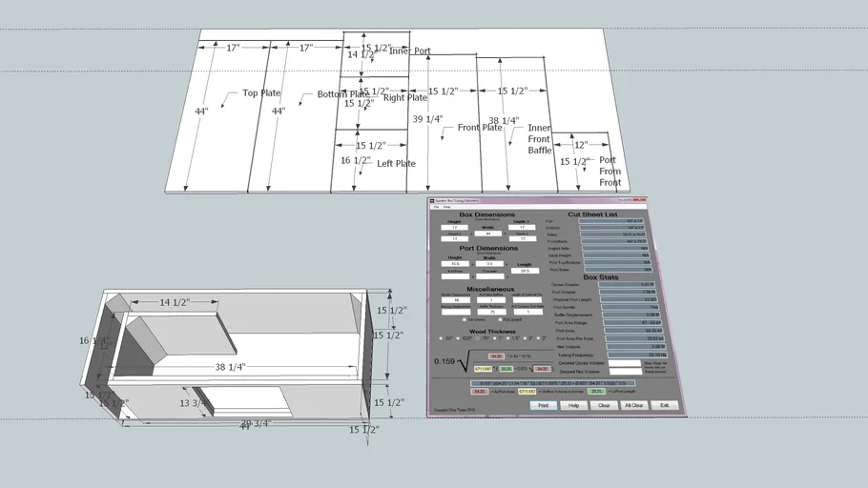Click the Exit button

pos(665,405)
